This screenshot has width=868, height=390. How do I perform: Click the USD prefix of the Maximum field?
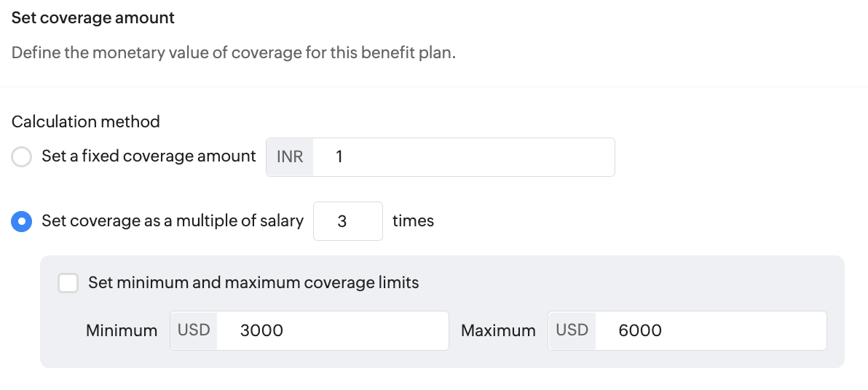click(572, 331)
